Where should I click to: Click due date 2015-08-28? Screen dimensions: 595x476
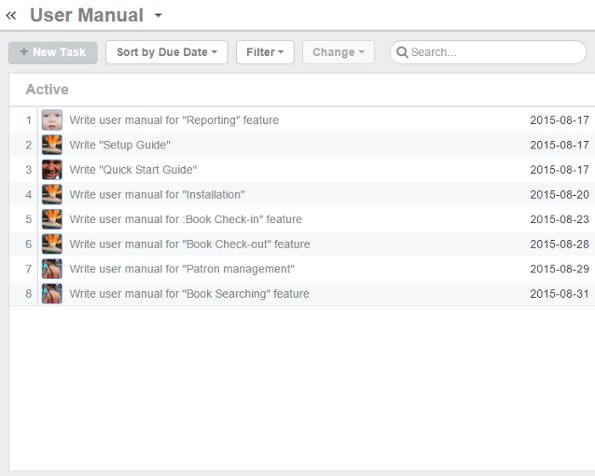pyautogui.click(x=559, y=244)
